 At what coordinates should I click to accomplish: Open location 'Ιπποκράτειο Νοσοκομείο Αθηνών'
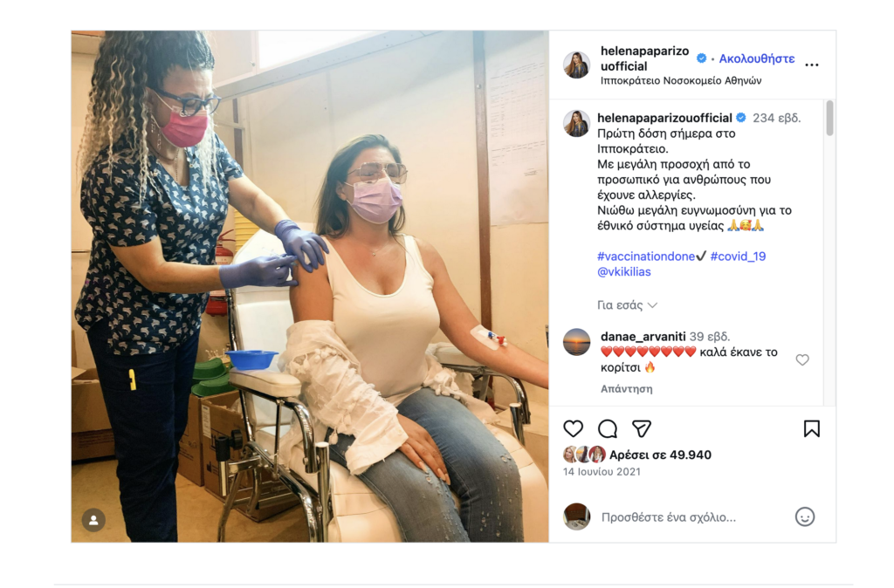click(681, 81)
